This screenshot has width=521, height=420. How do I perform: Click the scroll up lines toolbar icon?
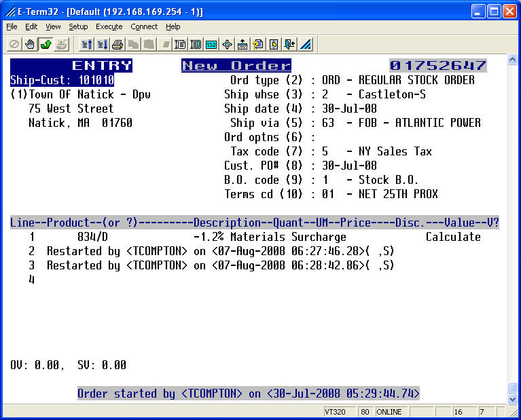click(x=87, y=44)
